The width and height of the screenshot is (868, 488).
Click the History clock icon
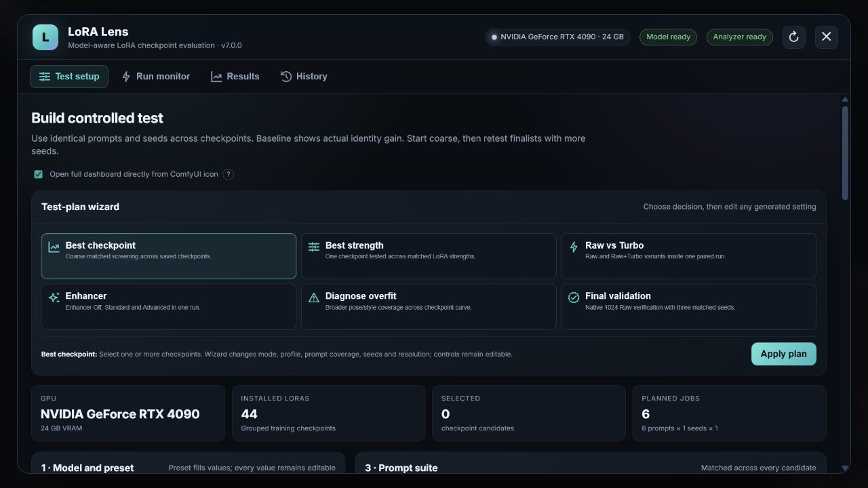coord(286,77)
